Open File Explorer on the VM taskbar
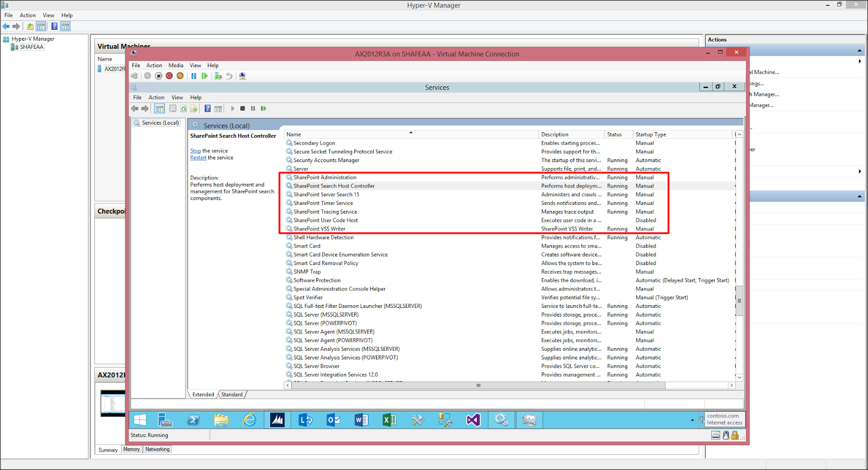Image resolution: width=868 pixels, height=470 pixels. (x=221, y=420)
